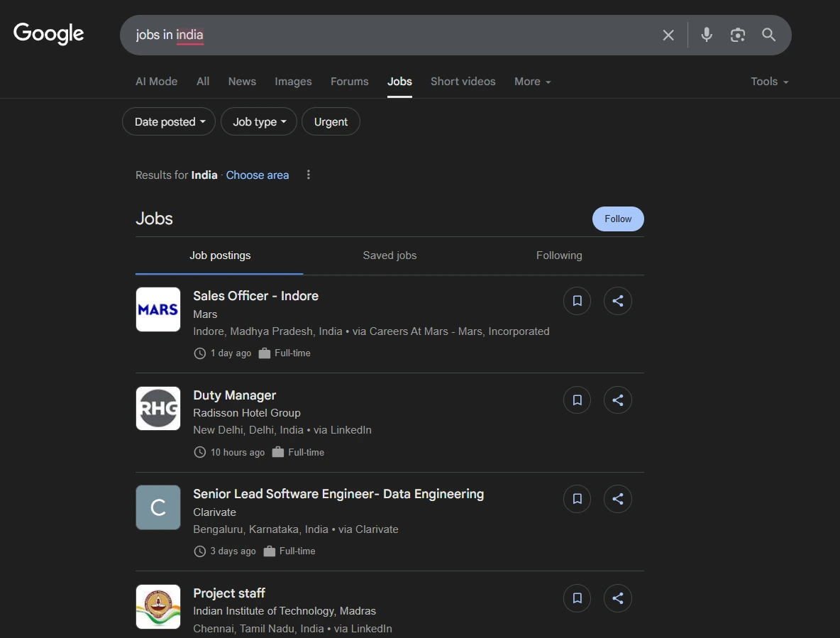840x638 pixels.
Task: Share the Senior Lead Software Engineer job
Action: [x=618, y=499]
